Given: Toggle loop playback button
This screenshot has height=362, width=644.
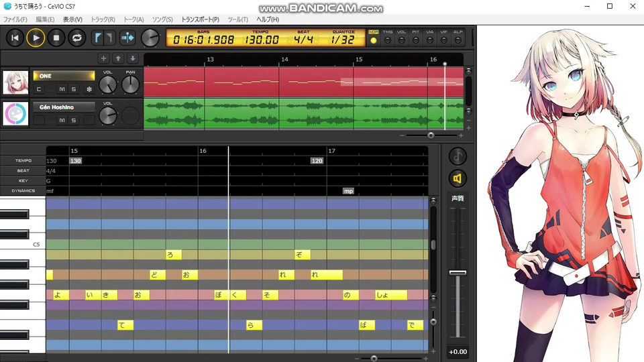Looking at the screenshot, I should [76, 38].
